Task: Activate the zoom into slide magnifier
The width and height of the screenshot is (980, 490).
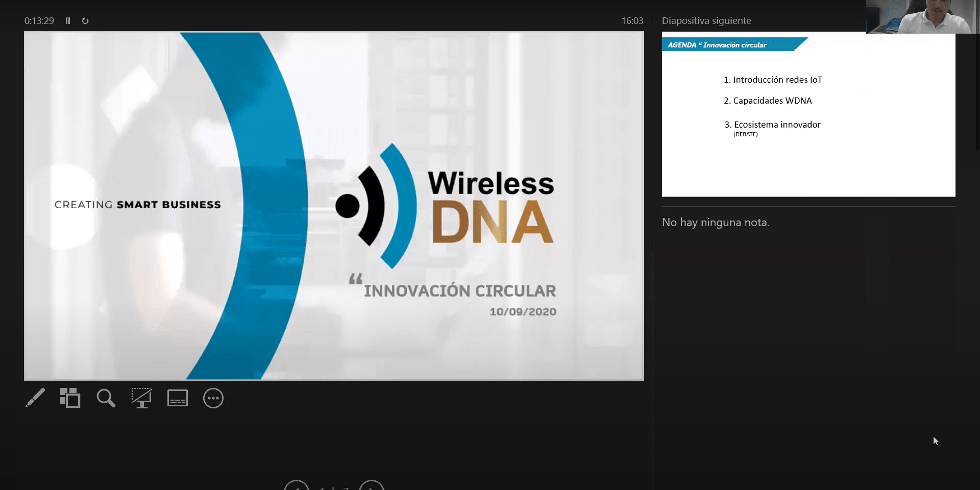Action: (106, 398)
